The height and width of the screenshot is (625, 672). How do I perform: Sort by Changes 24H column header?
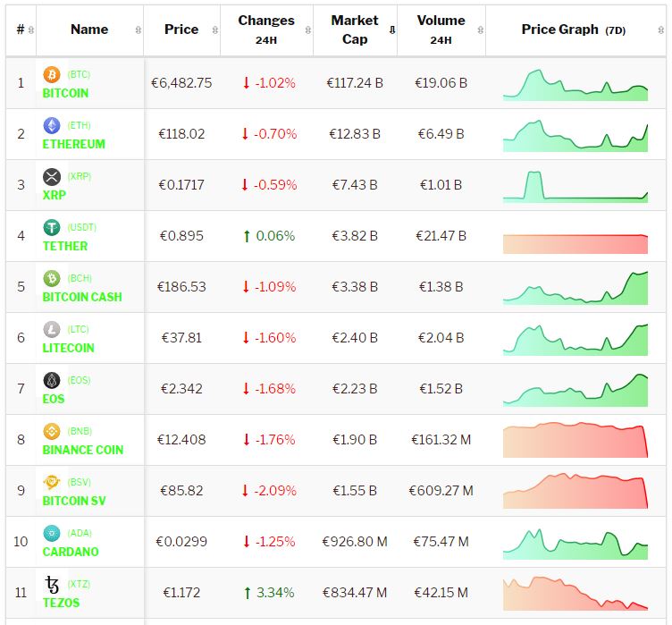click(x=265, y=30)
